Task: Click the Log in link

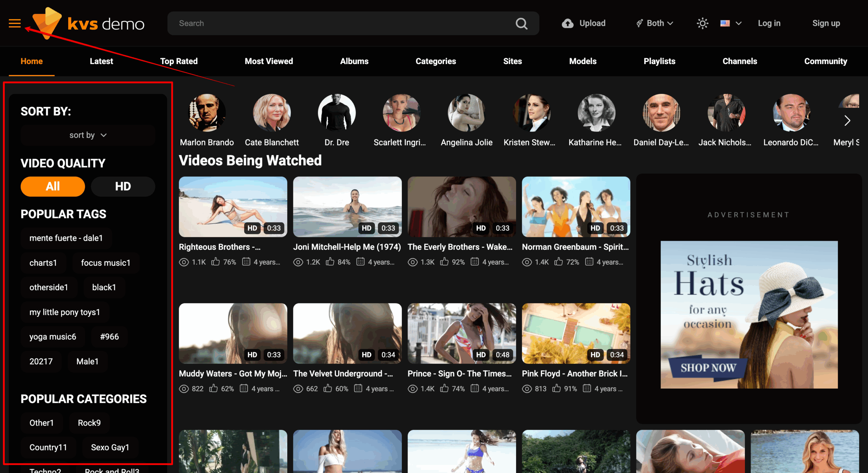Action: [x=769, y=23]
